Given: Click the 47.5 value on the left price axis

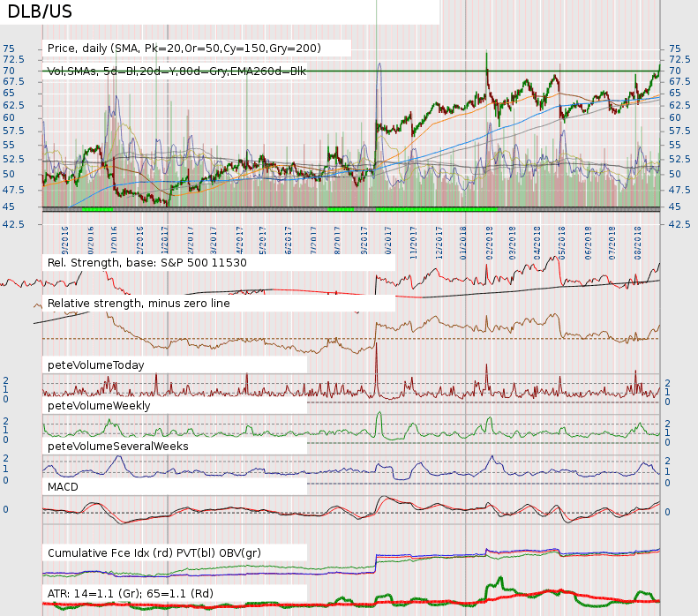Looking at the screenshot, I should pyautogui.click(x=14, y=190).
